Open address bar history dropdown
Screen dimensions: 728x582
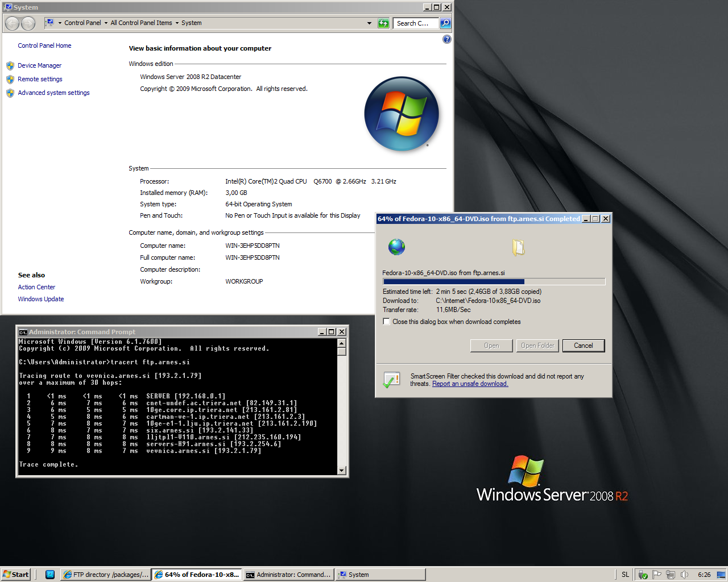pos(369,23)
